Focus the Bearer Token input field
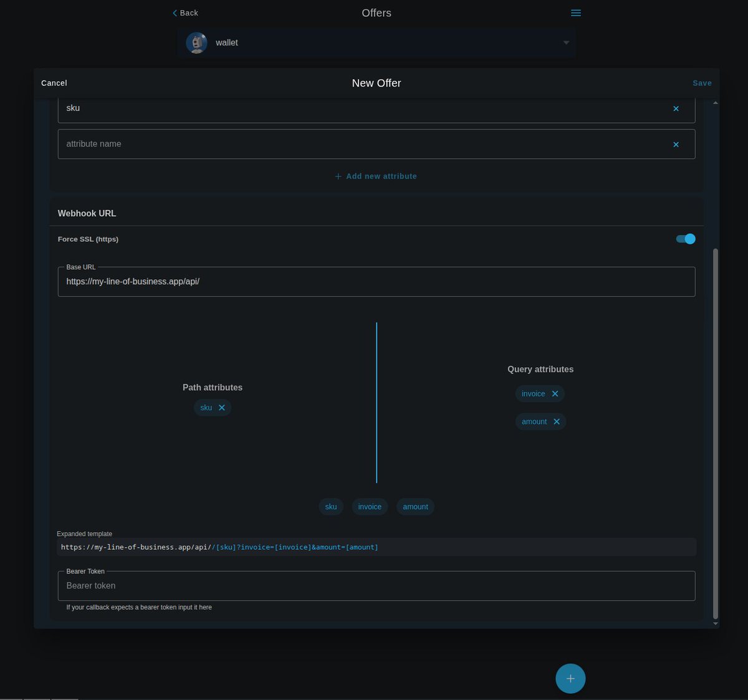This screenshot has height=700, width=748. point(376,586)
